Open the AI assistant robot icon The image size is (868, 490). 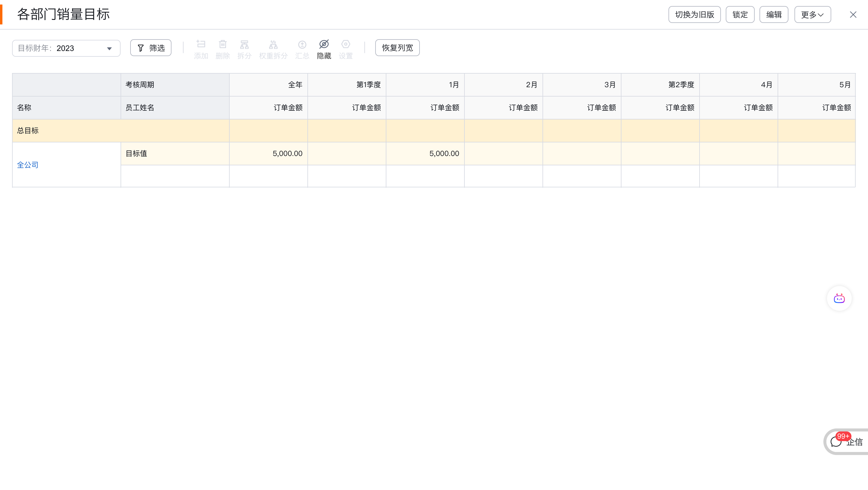point(839,298)
